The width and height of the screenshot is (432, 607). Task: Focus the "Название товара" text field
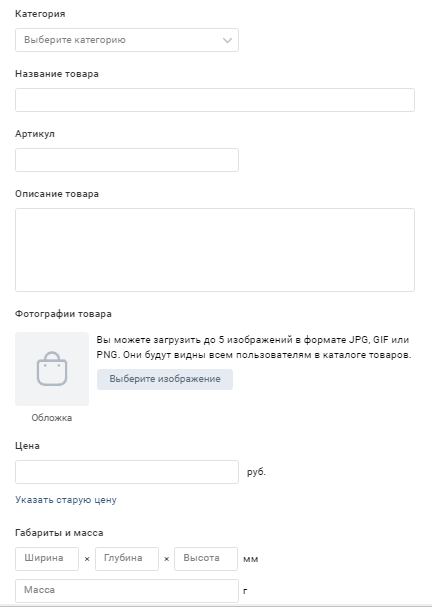215,100
